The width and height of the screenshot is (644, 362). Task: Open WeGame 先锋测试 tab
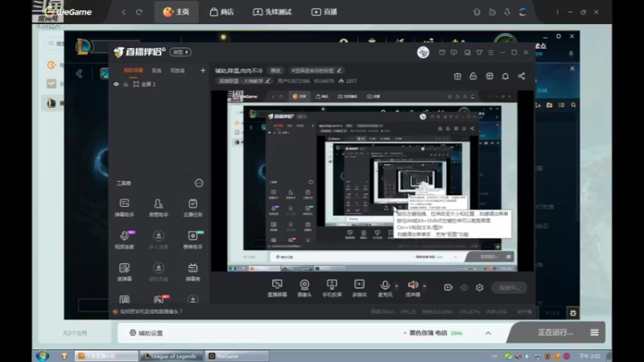click(x=272, y=12)
